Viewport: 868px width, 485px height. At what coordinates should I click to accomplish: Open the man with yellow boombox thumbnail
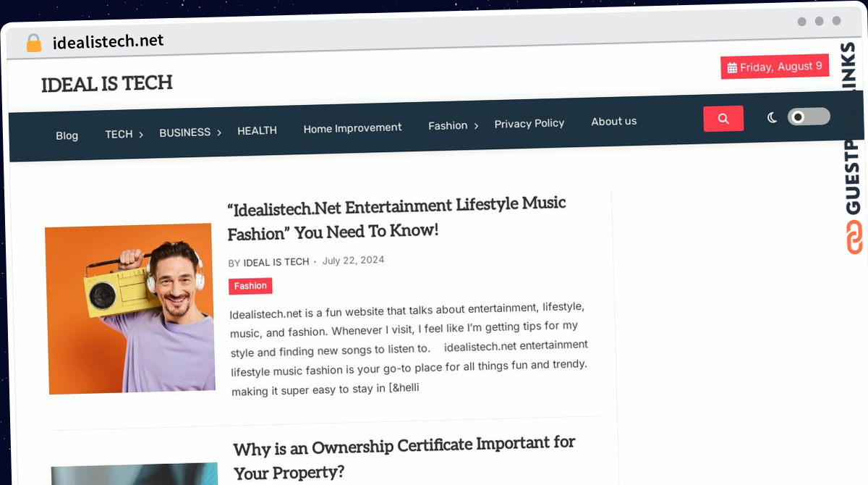click(130, 309)
